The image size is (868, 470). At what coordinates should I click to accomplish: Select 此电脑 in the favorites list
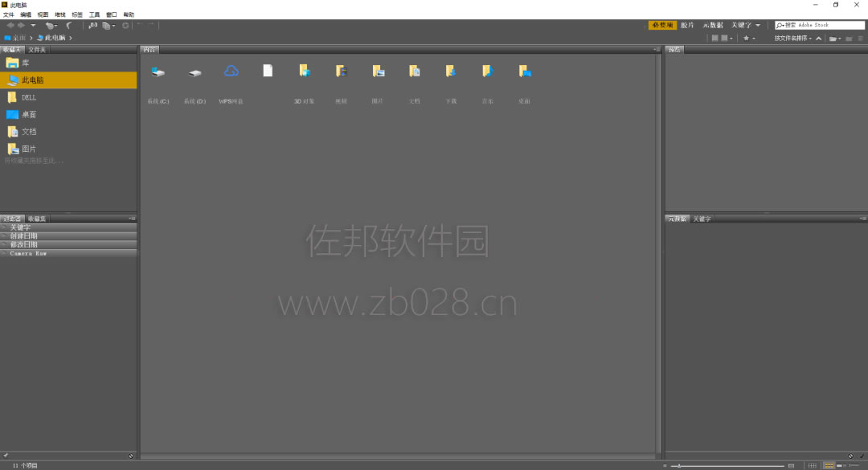68,80
